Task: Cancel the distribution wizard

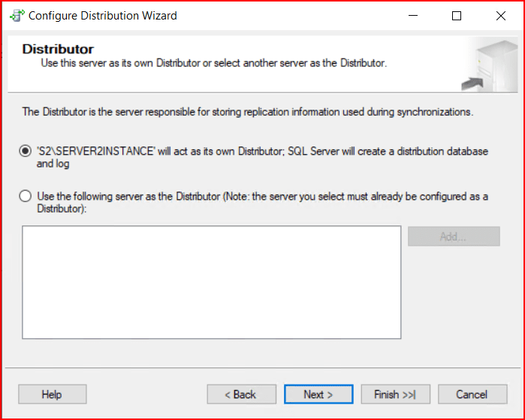Action: coord(472,394)
